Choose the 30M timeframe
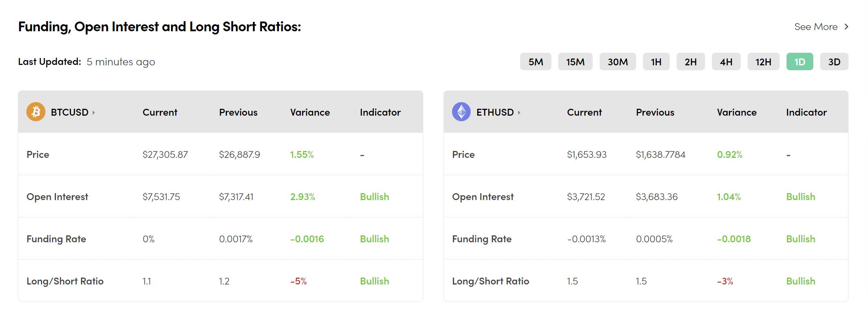The width and height of the screenshot is (868, 321). point(617,62)
